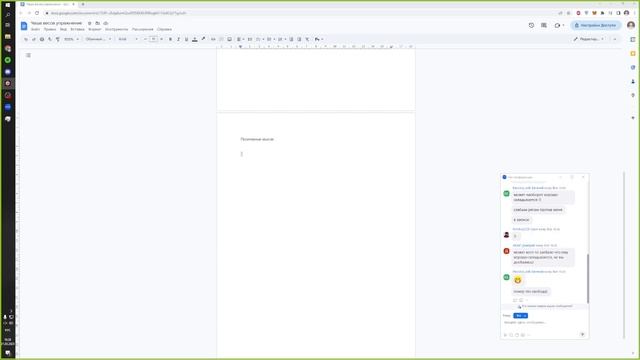Viewport: 640px width, 360px height.
Task: Toggle italic formatting
Action: (178, 39)
